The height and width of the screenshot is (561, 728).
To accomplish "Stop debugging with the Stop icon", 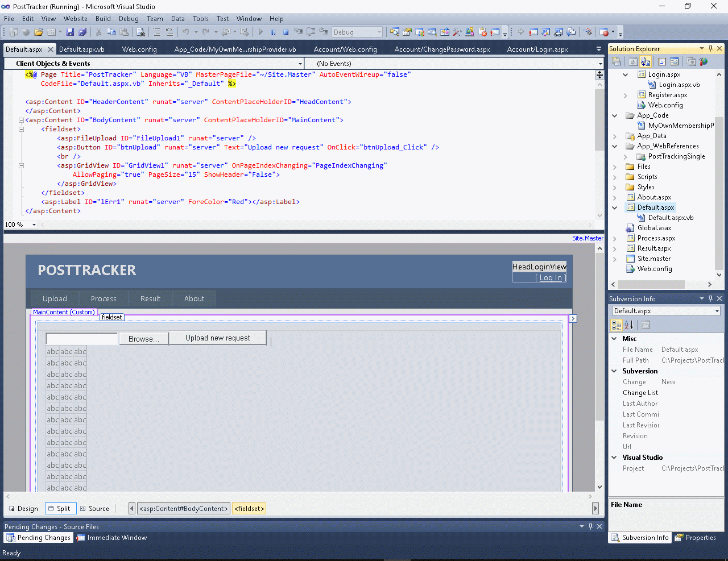I will click(x=286, y=32).
